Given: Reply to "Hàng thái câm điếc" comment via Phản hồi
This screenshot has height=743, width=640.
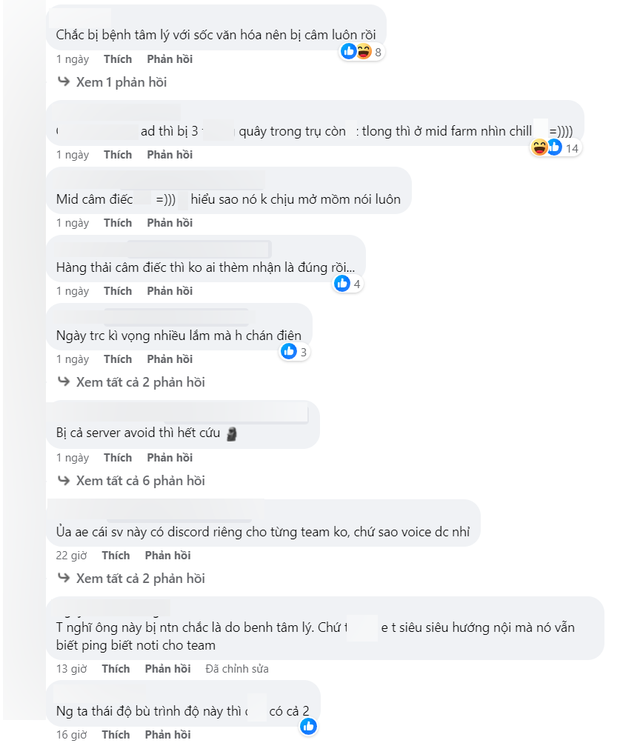Looking at the screenshot, I should pyautogui.click(x=169, y=291).
